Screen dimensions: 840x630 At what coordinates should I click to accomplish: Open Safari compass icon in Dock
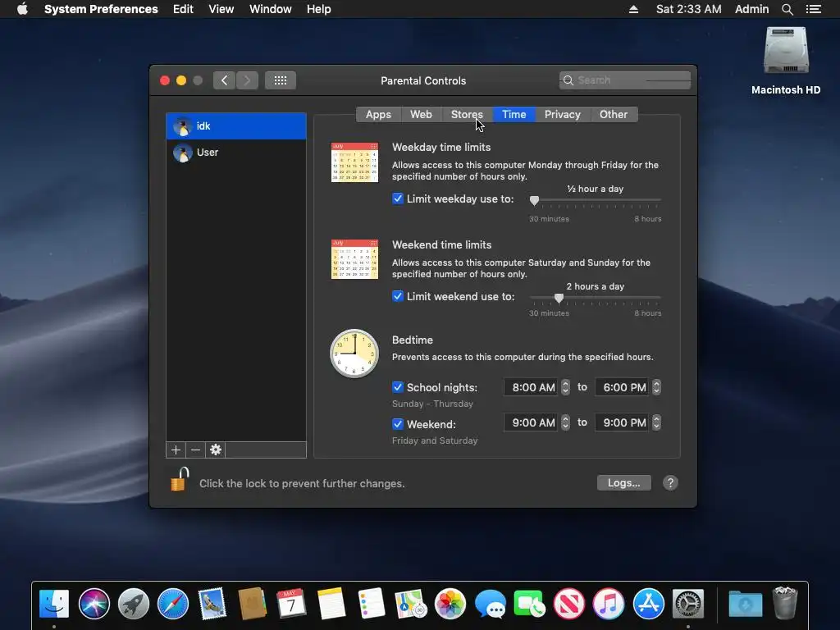(173, 604)
